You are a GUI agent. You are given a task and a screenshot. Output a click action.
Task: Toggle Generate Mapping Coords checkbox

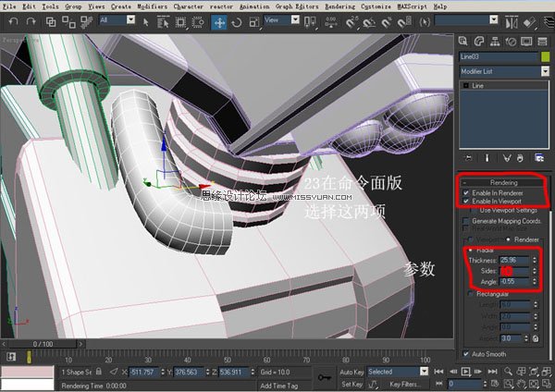point(466,221)
